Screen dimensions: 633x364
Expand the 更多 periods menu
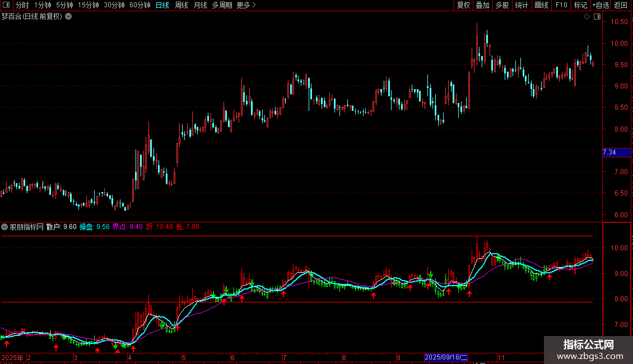[x=246, y=5]
